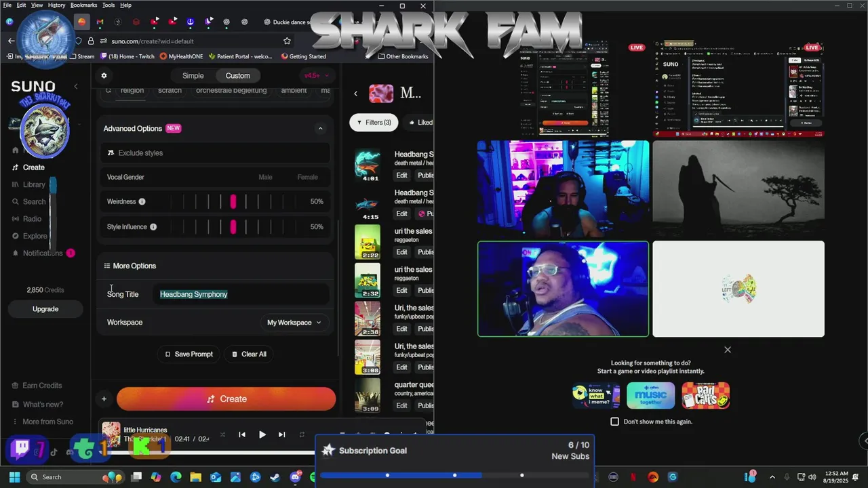Click the Upgrade button

(x=45, y=309)
